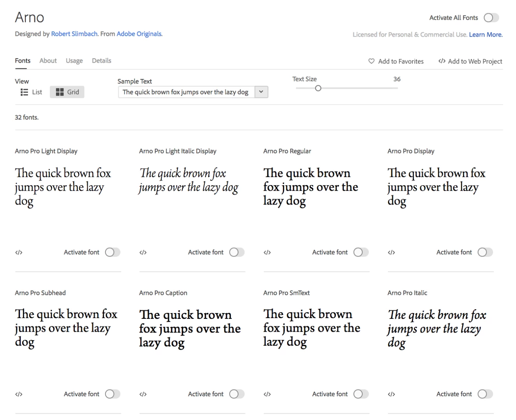Click the Add to Web Project label
This screenshot has height=420, width=516.
click(x=475, y=61)
